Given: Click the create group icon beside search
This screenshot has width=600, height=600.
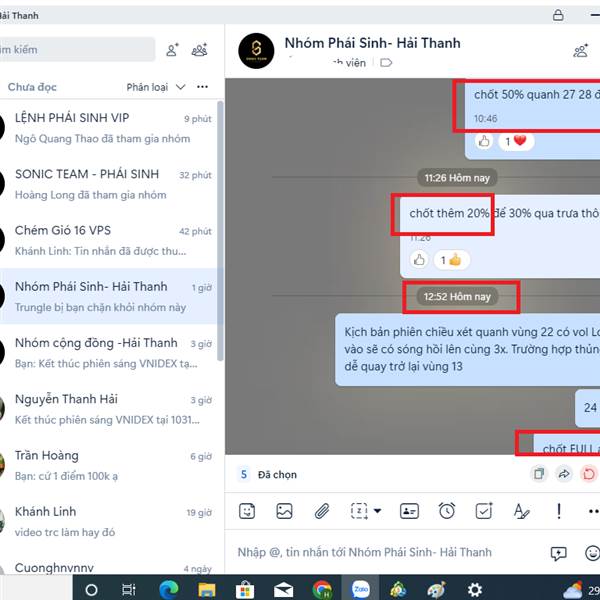Looking at the screenshot, I should (199, 50).
